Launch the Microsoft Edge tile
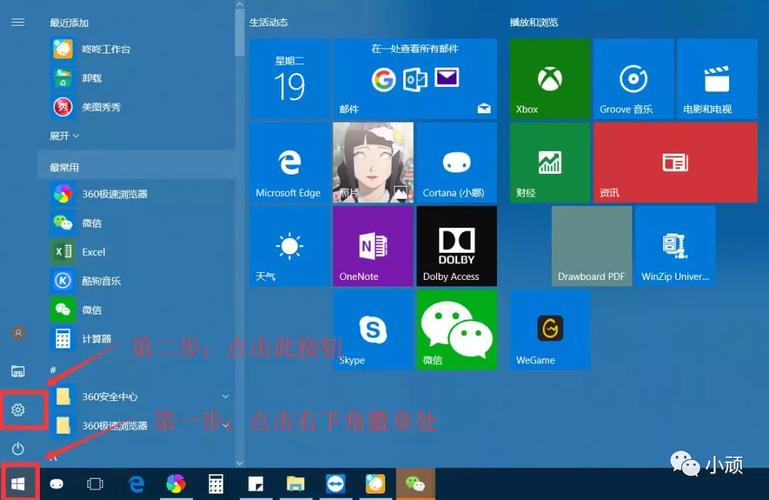The width and height of the screenshot is (769, 500). pyautogui.click(x=289, y=163)
